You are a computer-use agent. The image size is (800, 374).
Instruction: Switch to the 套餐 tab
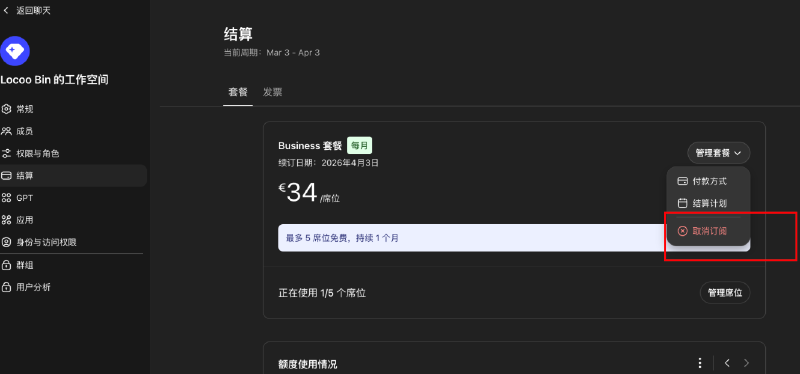(238, 92)
